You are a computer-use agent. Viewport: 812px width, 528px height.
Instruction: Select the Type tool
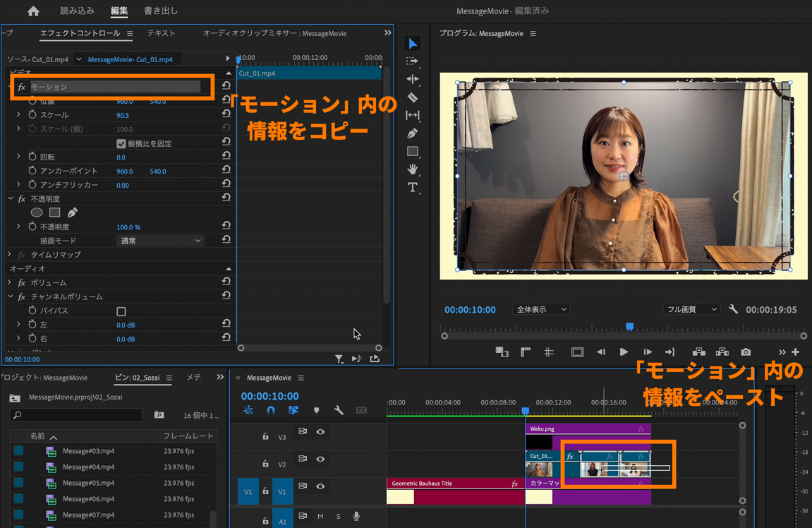(413, 187)
